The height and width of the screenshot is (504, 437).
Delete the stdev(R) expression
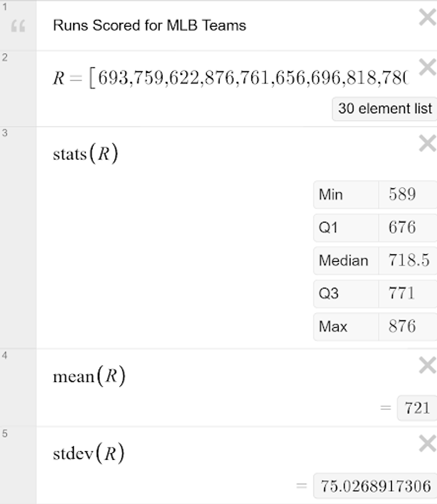coord(427,444)
